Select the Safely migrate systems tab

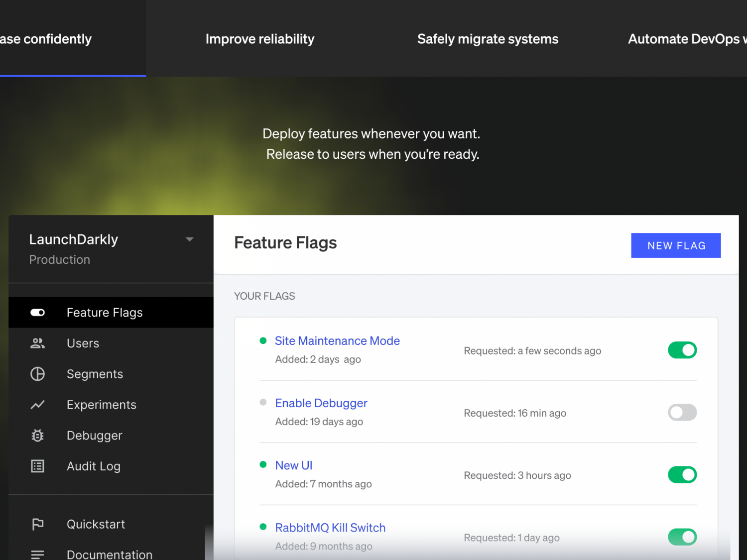(x=488, y=39)
